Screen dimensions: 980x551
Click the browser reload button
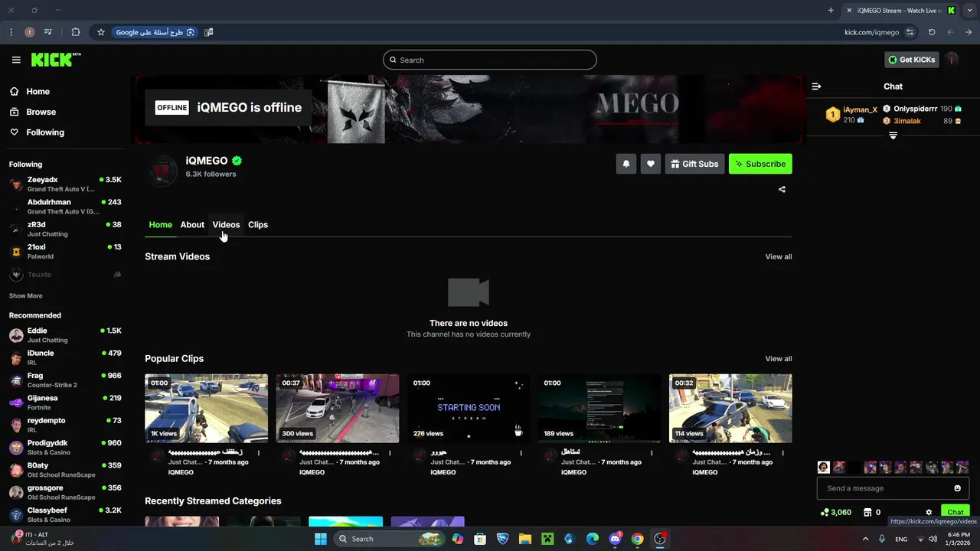pos(932,32)
